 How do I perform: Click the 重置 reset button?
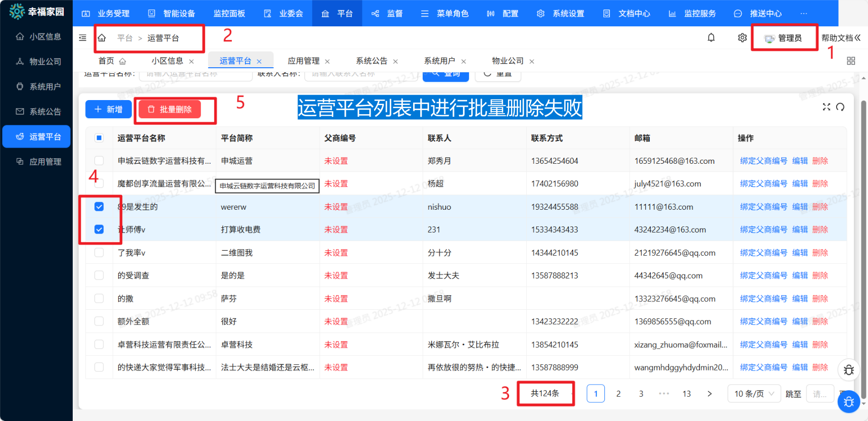[498, 75]
